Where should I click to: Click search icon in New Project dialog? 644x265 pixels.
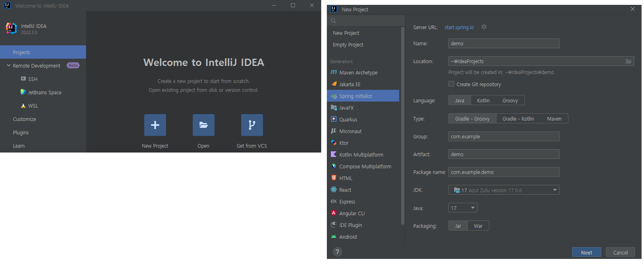coord(333,21)
